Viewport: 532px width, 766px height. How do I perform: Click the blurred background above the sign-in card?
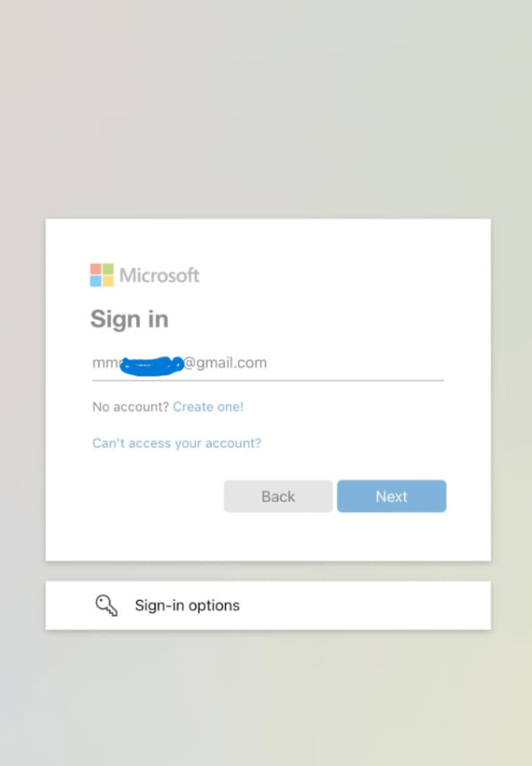coord(266,107)
